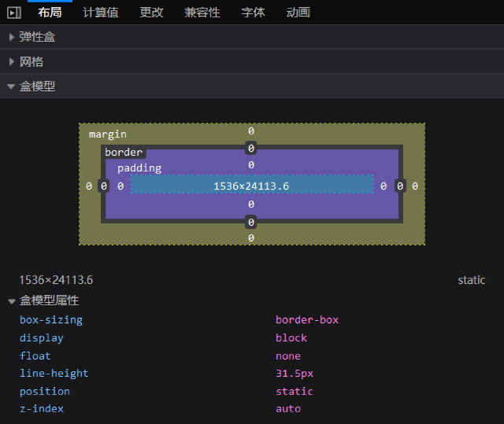Edit the margin-left value in the box model
Image resolution: width=504 pixels, height=424 pixels.
89,186
